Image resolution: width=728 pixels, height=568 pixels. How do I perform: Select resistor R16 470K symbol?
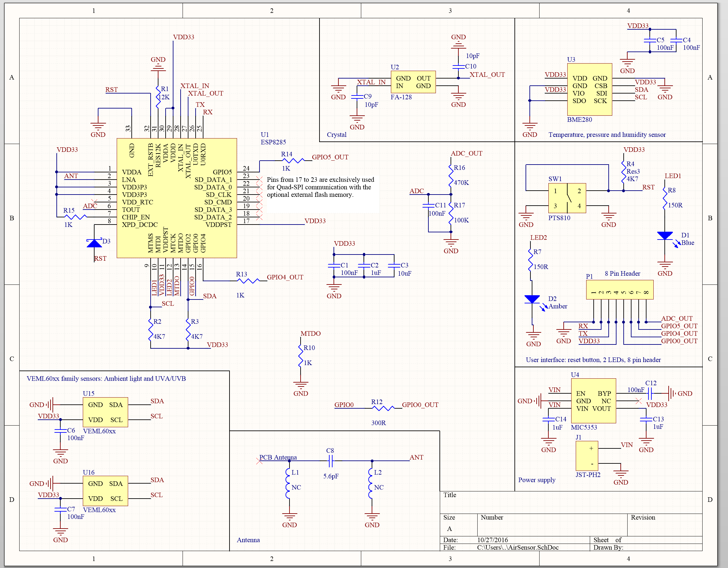[451, 175]
